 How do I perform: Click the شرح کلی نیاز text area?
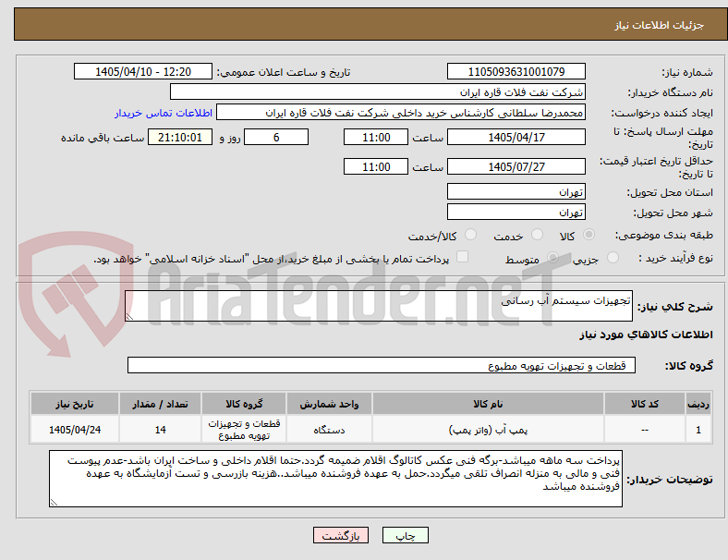pos(379,306)
